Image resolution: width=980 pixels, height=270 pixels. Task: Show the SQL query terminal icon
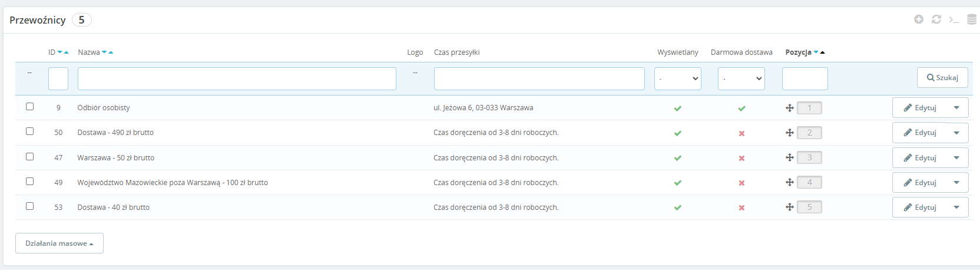pos(954,20)
